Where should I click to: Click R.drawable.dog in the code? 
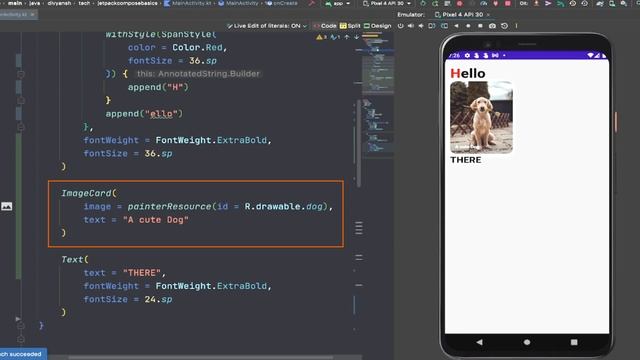tap(284, 207)
